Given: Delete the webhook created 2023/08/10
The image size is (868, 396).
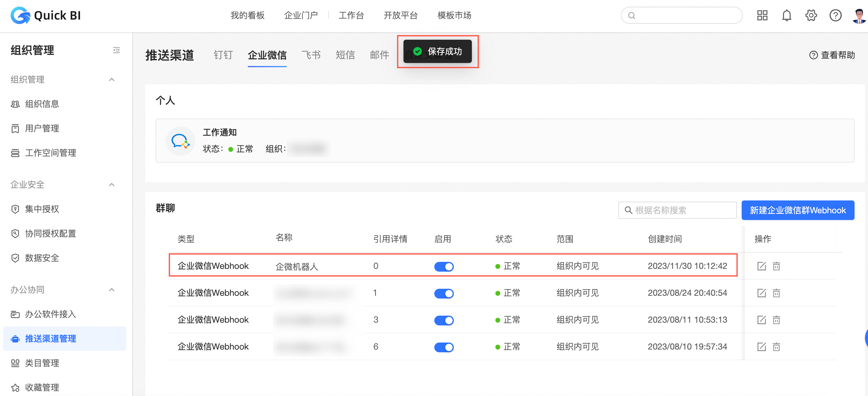Looking at the screenshot, I should point(776,347).
